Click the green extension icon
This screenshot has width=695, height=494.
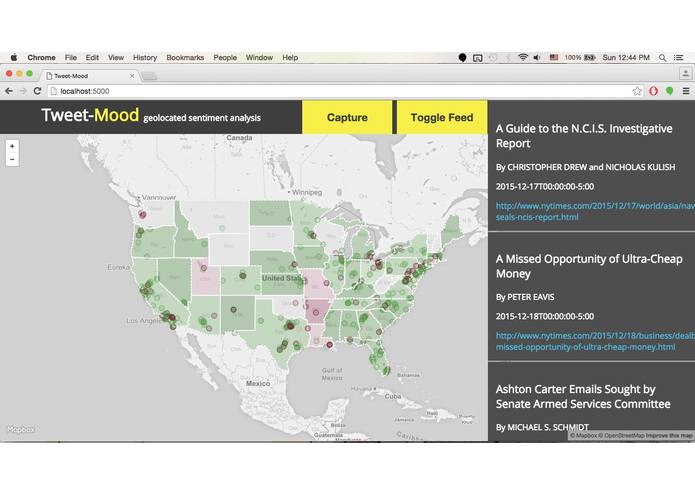click(x=669, y=91)
